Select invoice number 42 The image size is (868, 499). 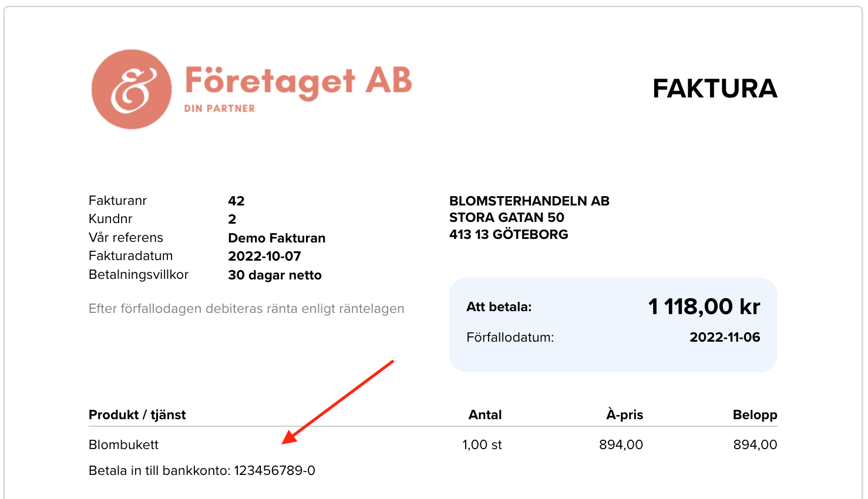tap(236, 201)
